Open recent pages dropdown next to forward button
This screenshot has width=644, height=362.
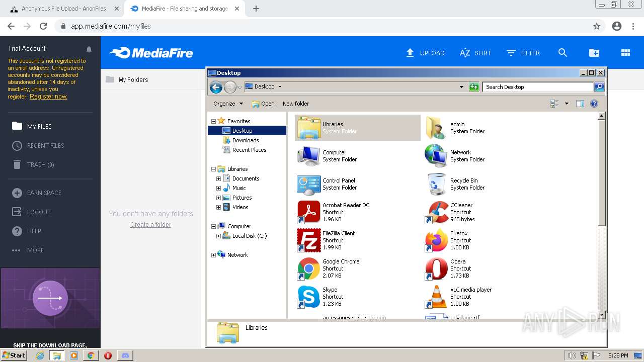tap(240, 87)
